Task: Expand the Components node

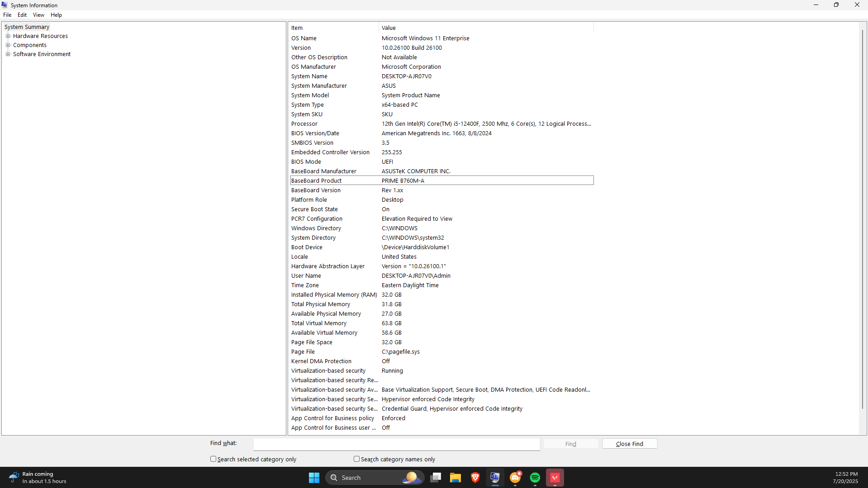Action: (x=8, y=45)
